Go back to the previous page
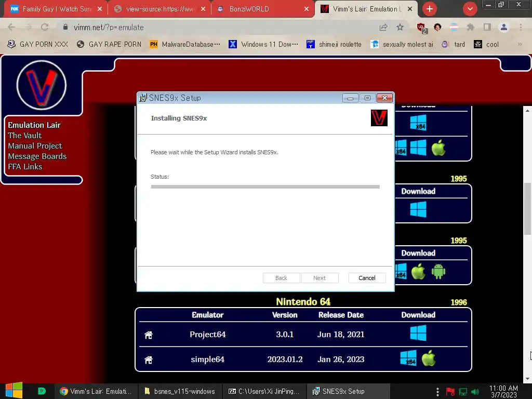The image size is (532, 399). click(11, 27)
